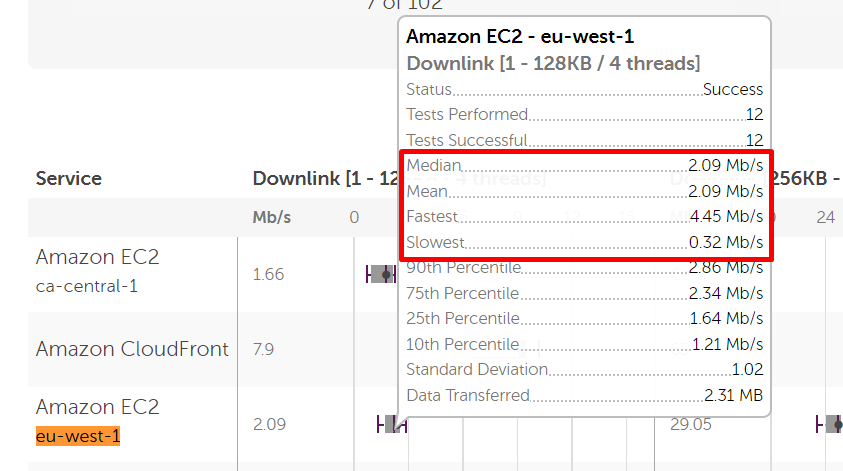This screenshot has height=471, width=843.
Task: Click the Data Transferred tooltip row
Action: point(585,396)
